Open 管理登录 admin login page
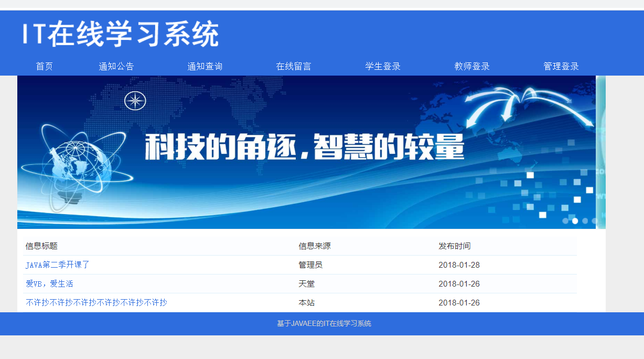The image size is (644, 359). coord(561,66)
